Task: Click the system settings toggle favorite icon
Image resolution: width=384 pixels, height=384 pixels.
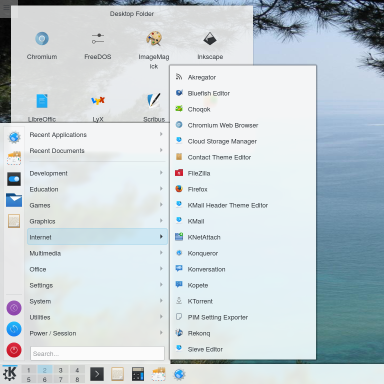Action: point(14,179)
